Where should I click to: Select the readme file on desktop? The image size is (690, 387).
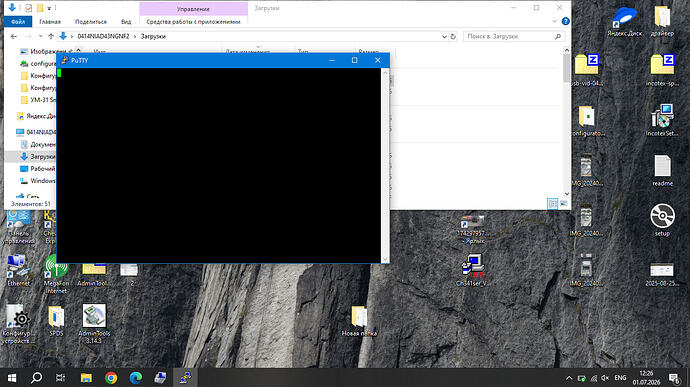click(x=662, y=171)
